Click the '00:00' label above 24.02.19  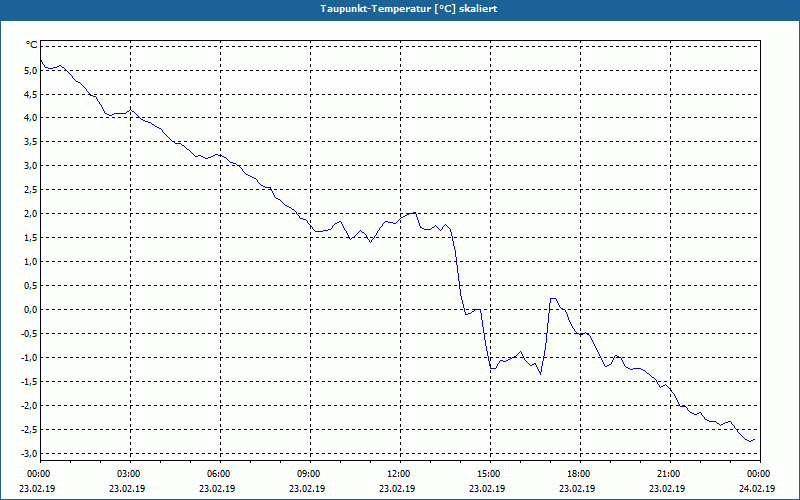pyautogui.click(x=758, y=474)
